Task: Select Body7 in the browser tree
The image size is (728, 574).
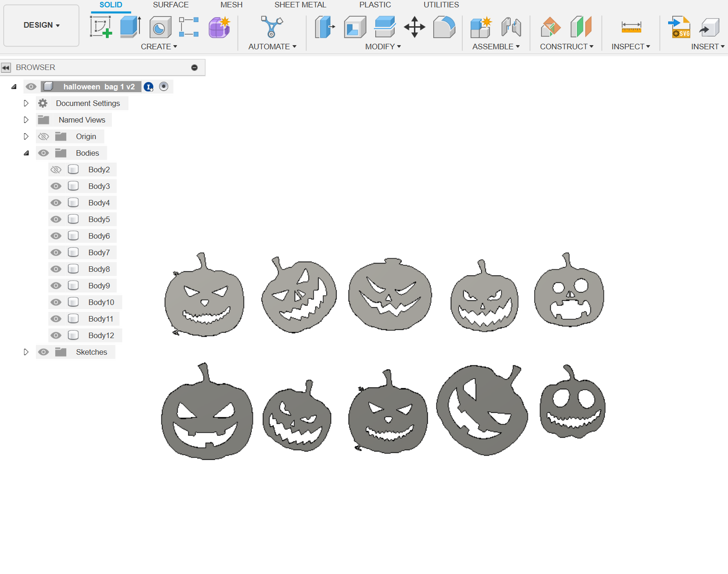Action: pos(99,252)
